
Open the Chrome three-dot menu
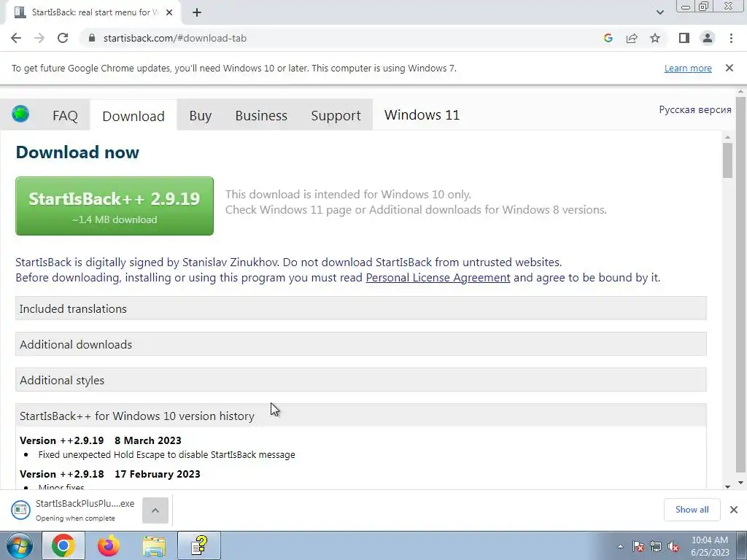pos(731,38)
